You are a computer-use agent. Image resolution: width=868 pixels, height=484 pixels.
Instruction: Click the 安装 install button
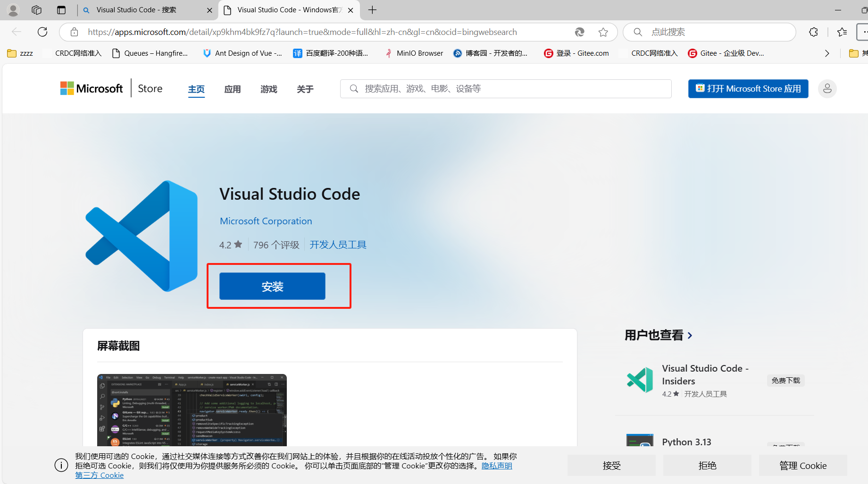pyautogui.click(x=272, y=286)
